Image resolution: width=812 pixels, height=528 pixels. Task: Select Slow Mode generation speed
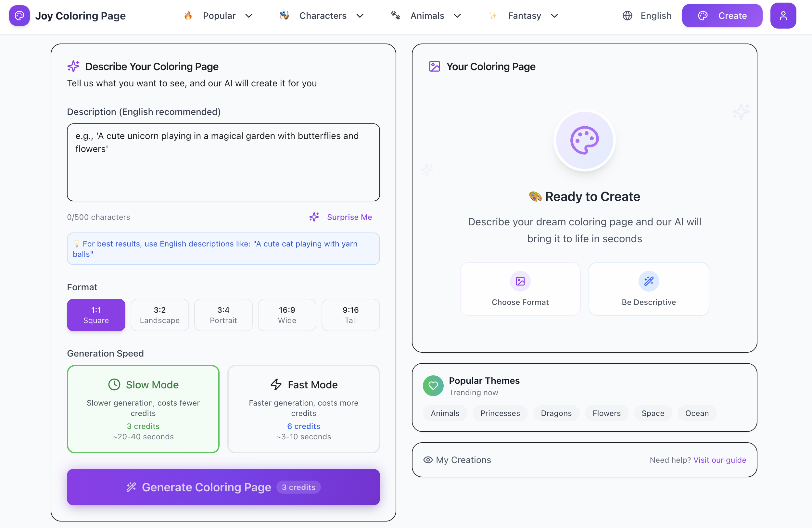(143, 409)
